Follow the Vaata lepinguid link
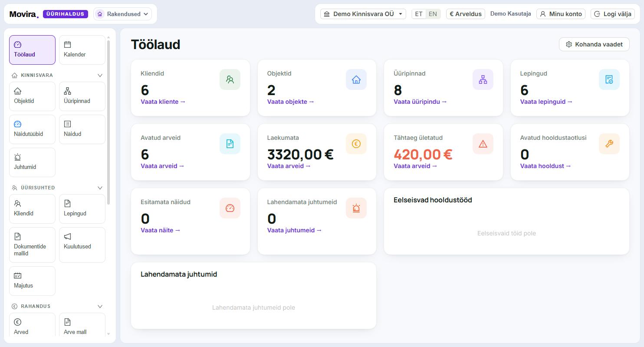Viewport: 644px width, 347px height. pyautogui.click(x=546, y=102)
